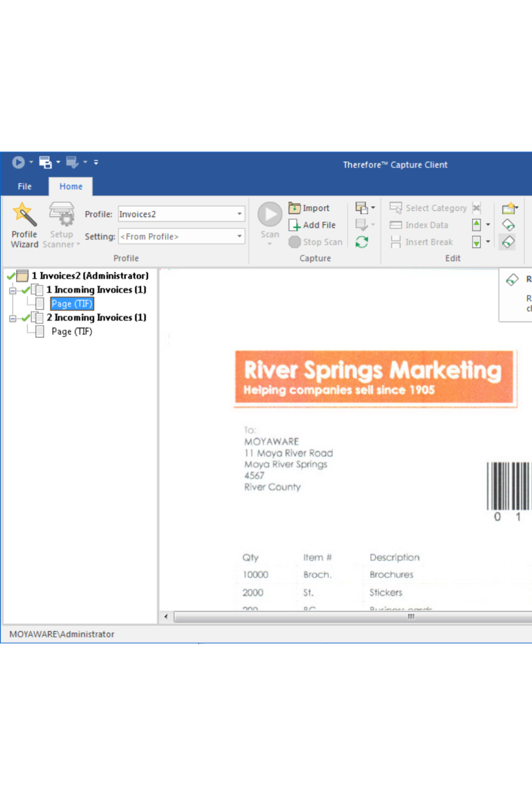Click the green move-down arrow icon
Screen dimensions: 532x796
pyautogui.click(x=477, y=242)
